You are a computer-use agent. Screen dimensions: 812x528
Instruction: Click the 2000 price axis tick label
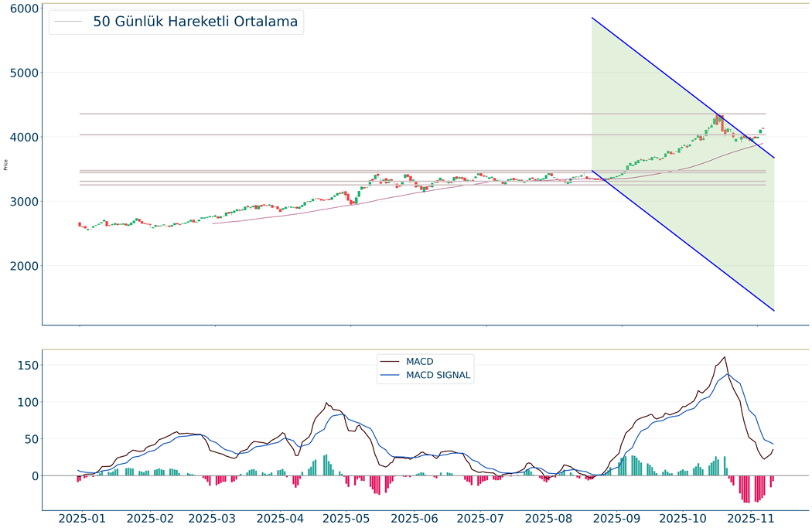coord(26,267)
